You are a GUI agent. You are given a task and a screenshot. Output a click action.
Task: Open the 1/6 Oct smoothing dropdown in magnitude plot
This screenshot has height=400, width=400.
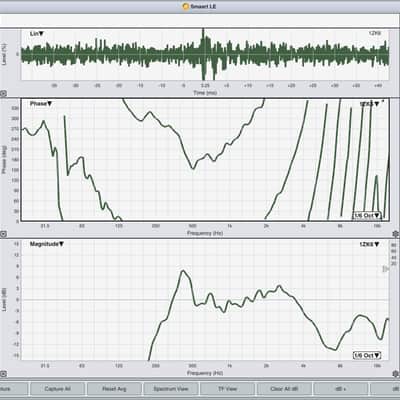point(367,355)
